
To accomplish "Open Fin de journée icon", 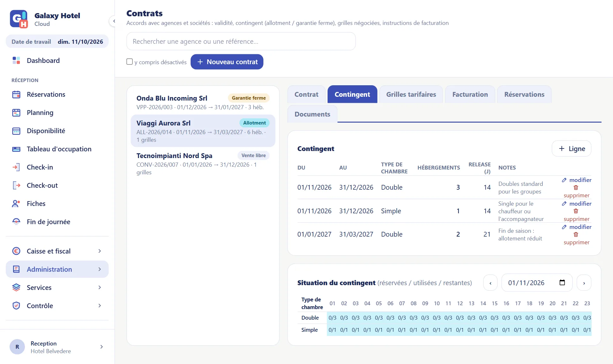I will pyautogui.click(x=16, y=222).
